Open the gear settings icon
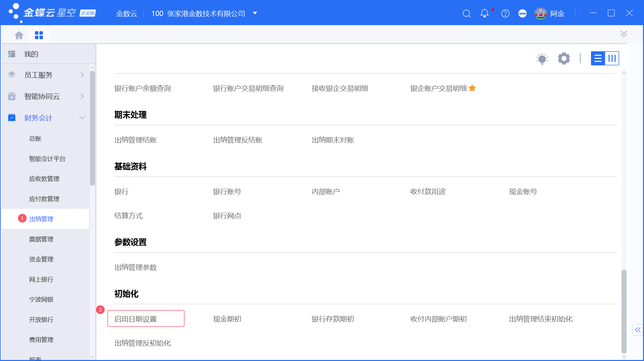The width and height of the screenshot is (644, 361). pos(564,58)
